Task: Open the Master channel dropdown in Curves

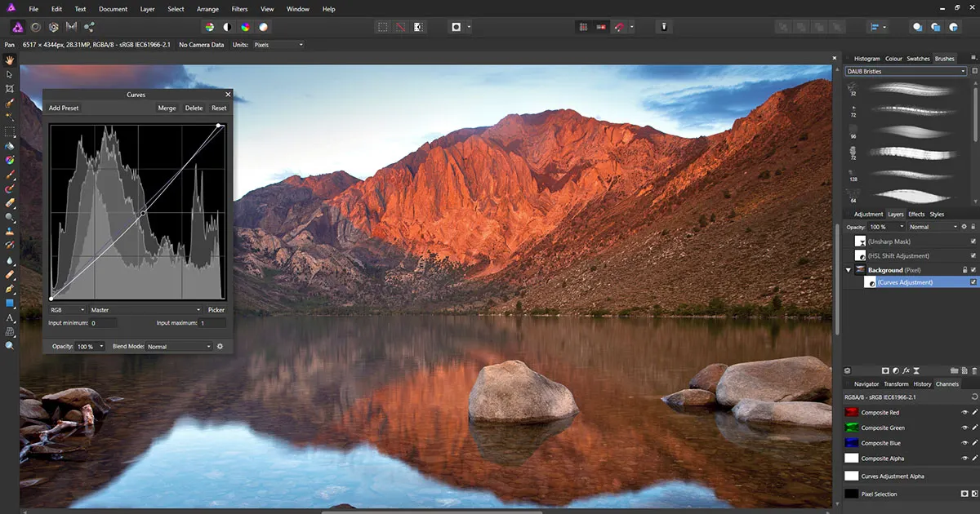Action: [x=145, y=310]
